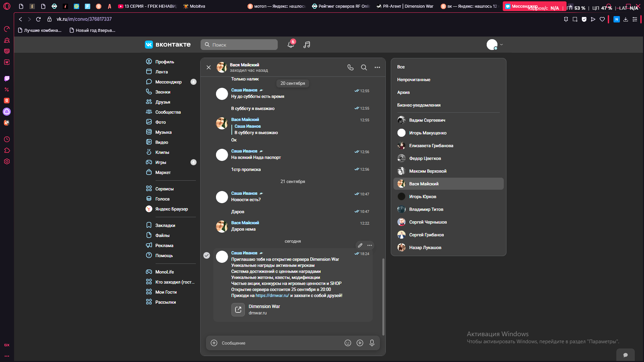
Task: Switch to the PR-Агент Dimension War tab
Action: tap(405, 6)
